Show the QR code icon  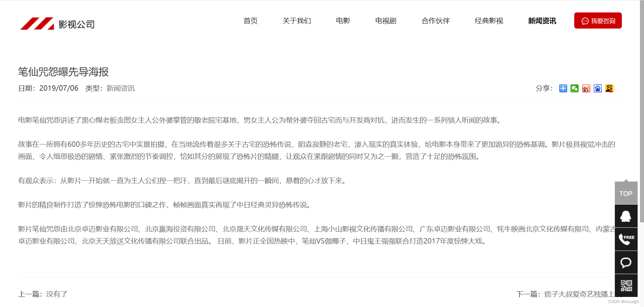coord(626,286)
